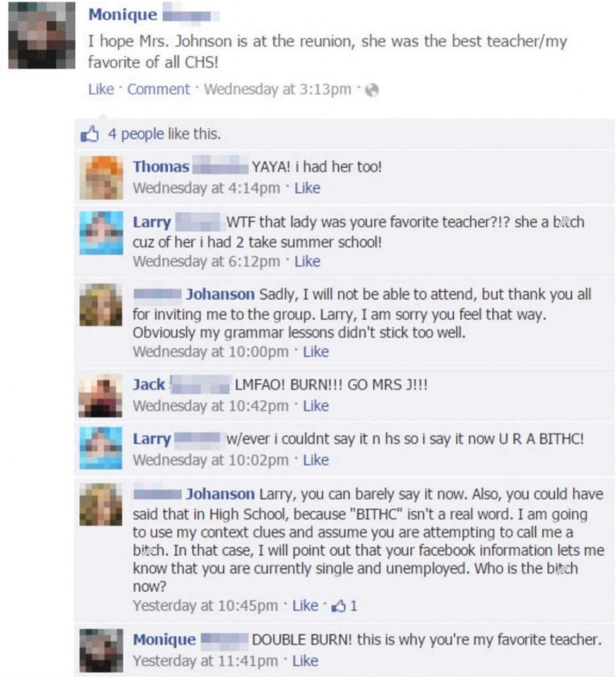The height and width of the screenshot is (677, 616).
Task: Open Johanson's avatar beside the grammar lessons comment
Action: tap(101, 304)
